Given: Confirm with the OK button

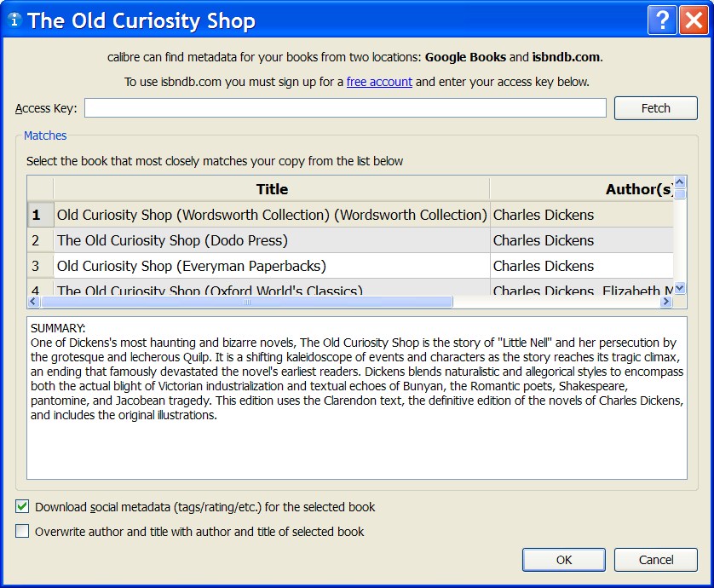Looking at the screenshot, I should coord(564,560).
